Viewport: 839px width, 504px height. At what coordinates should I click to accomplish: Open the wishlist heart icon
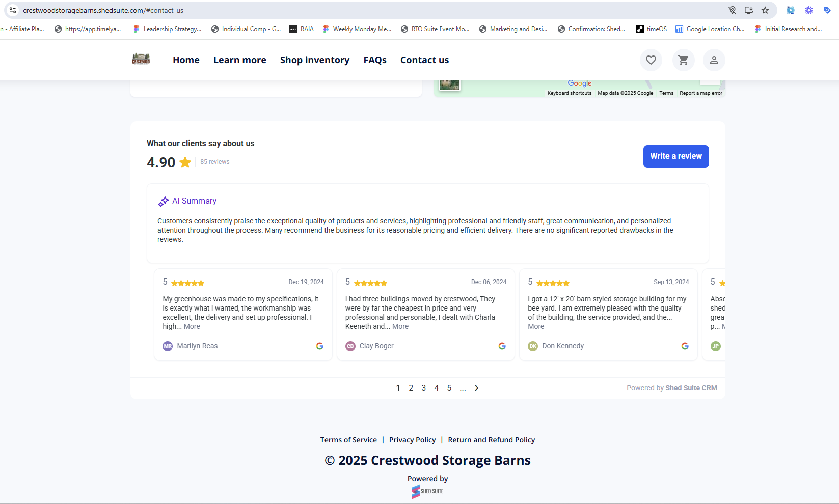point(651,60)
